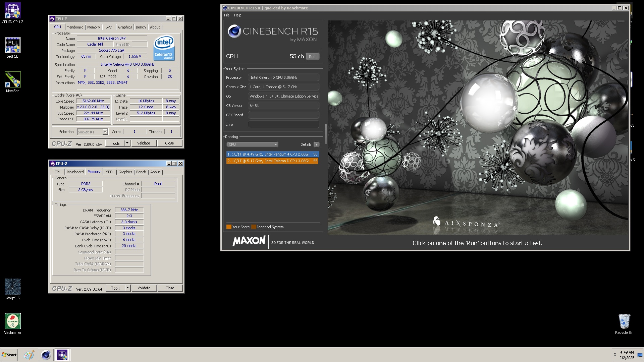This screenshot has width=644, height=362.
Task: Open the MemSet desktop icon
Action: click(12, 82)
